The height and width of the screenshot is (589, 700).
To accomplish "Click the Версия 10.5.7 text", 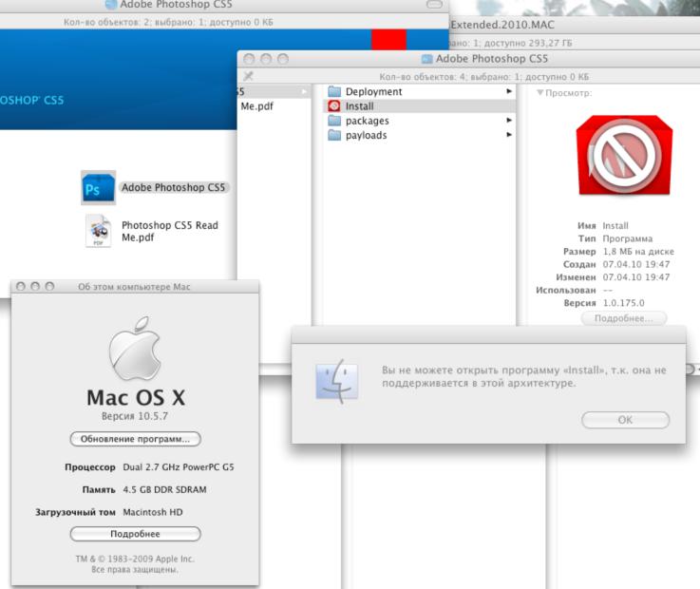I will pyautogui.click(x=135, y=416).
